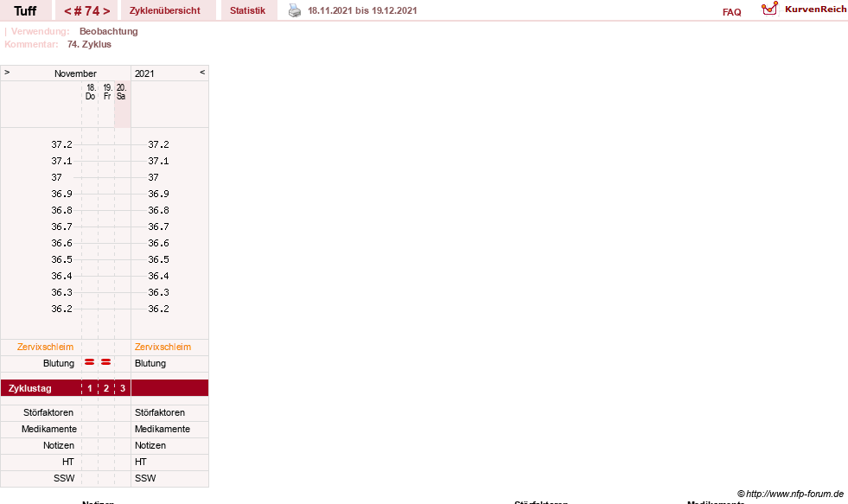This screenshot has width=848, height=504.
Task: Click the left 37.2 temperature label
Action: coord(61,144)
